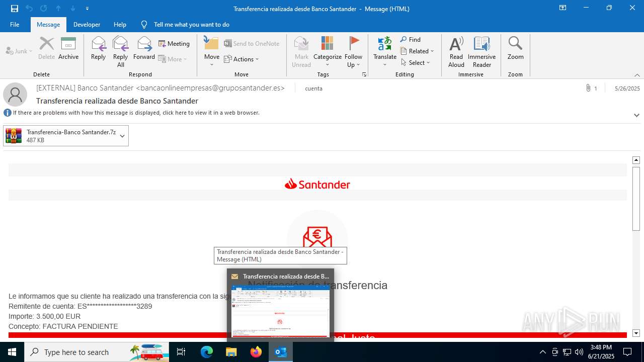Open Customize Quick Access Toolbar dropdown
Screen dimensions: 644x362
point(88,9)
